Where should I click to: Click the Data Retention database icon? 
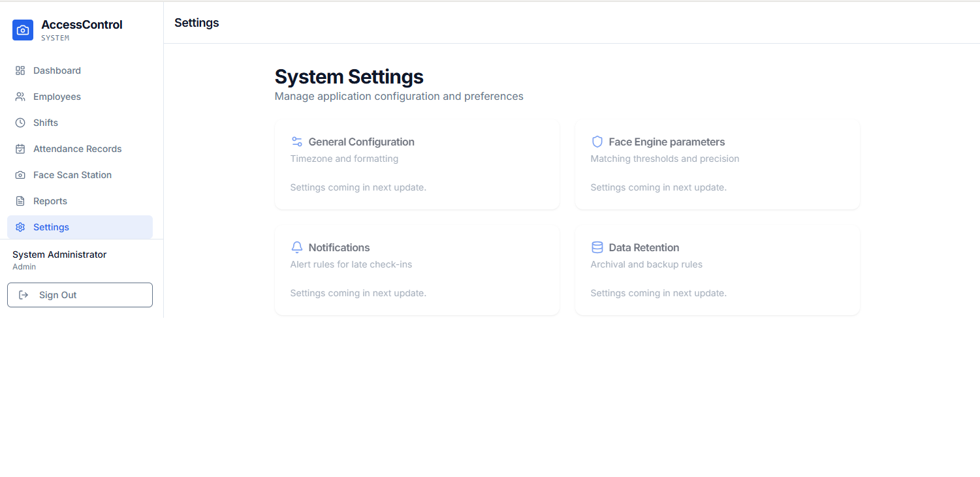[x=597, y=247]
